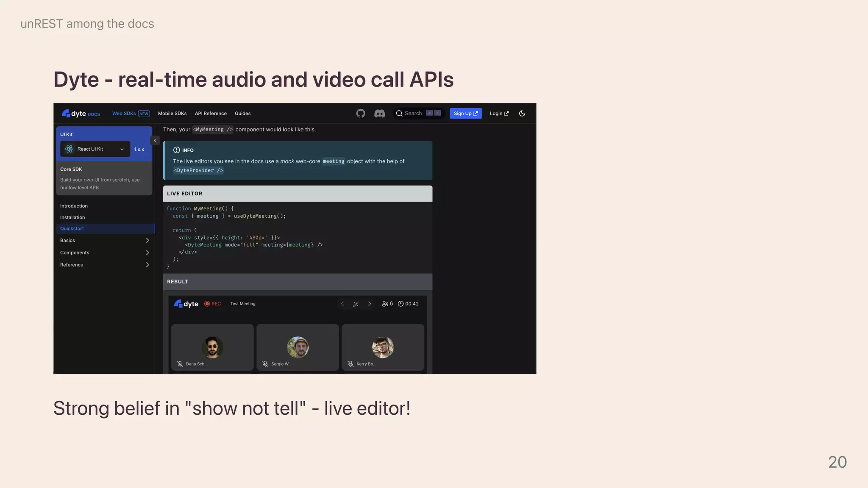Open the Installation page
The image size is (868, 488).
pyautogui.click(x=72, y=217)
